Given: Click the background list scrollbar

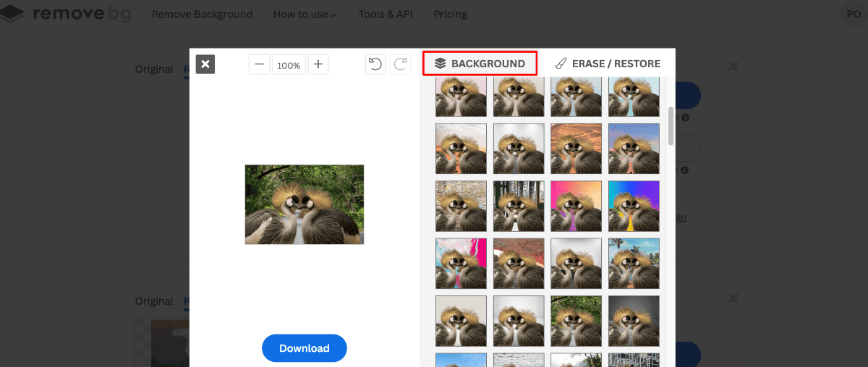Looking at the screenshot, I should point(671,126).
